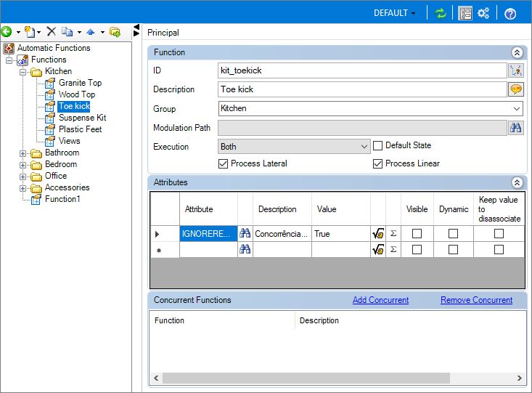532x393 pixels.
Task: Click the speech bubble icon beside Description
Action: tap(516, 89)
